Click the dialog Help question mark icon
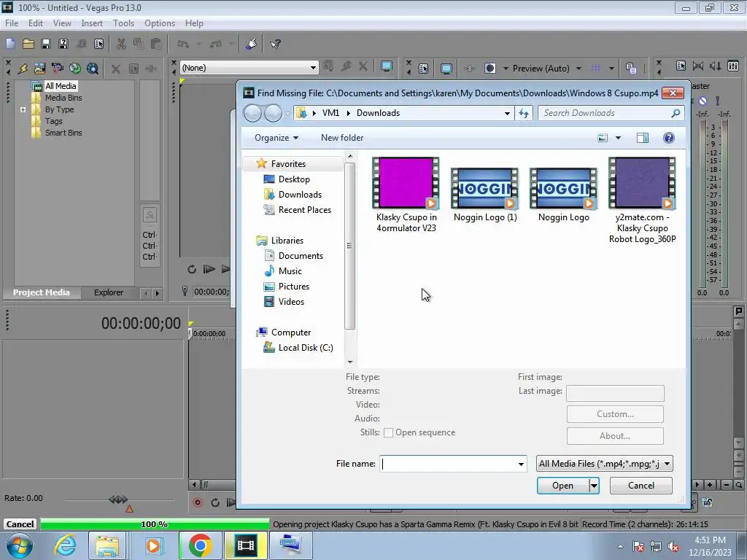The height and width of the screenshot is (560, 747). pyautogui.click(x=669, y=138)
